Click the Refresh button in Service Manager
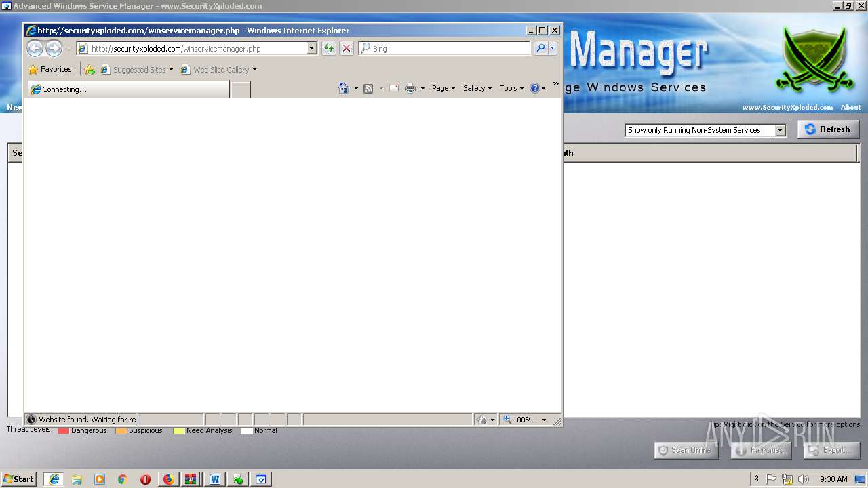This screenshot has width=868, height=488. [x=828, y=129]
